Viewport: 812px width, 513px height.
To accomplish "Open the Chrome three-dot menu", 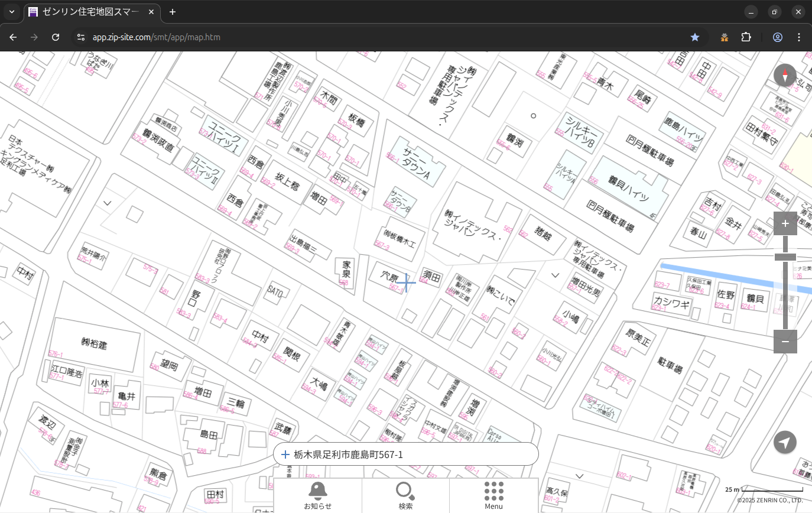I will pyautogui.click(x=799, y=37).
